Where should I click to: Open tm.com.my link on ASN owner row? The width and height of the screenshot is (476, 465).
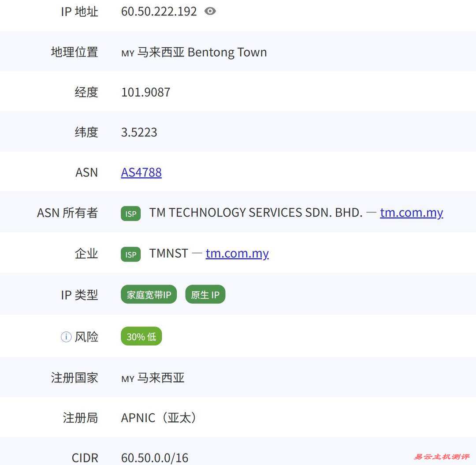point(411,213)
